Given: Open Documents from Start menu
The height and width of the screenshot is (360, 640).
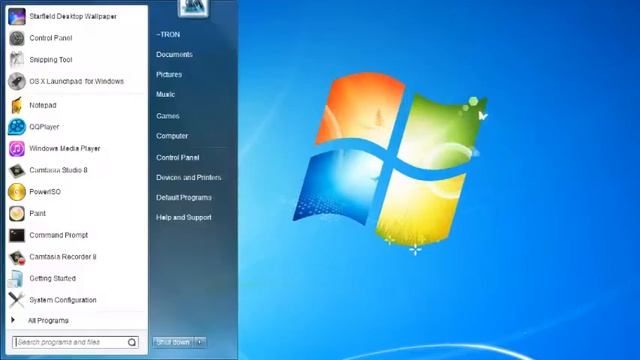Looking at the screenshot, I should tap(174, 54).
